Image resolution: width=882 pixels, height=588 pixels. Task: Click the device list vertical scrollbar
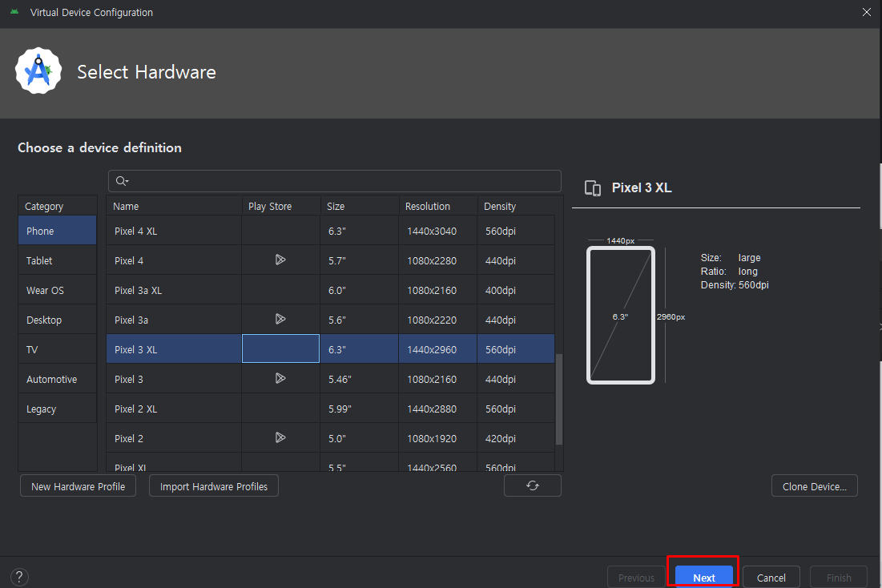point(558,399)
